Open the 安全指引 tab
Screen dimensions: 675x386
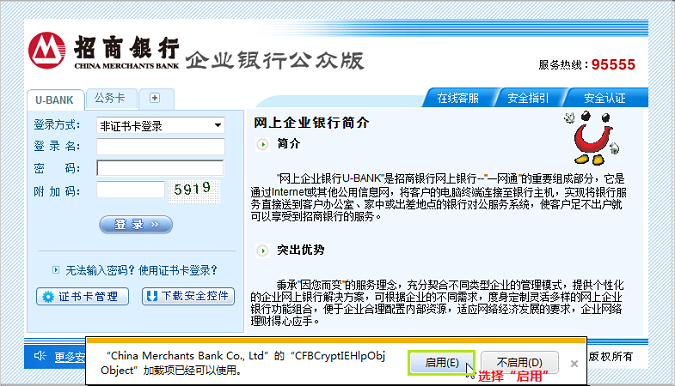[x=528, y=98]
